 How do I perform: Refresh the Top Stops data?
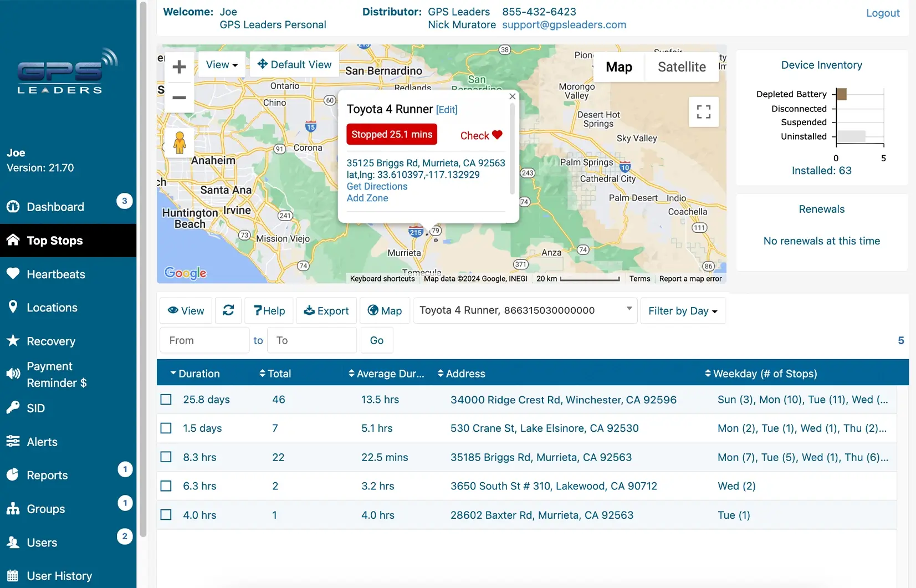tap(228, 310)
